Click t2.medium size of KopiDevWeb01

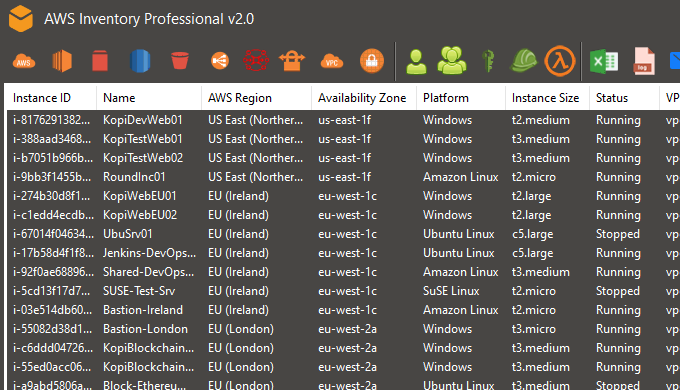[x=541, y=120]
